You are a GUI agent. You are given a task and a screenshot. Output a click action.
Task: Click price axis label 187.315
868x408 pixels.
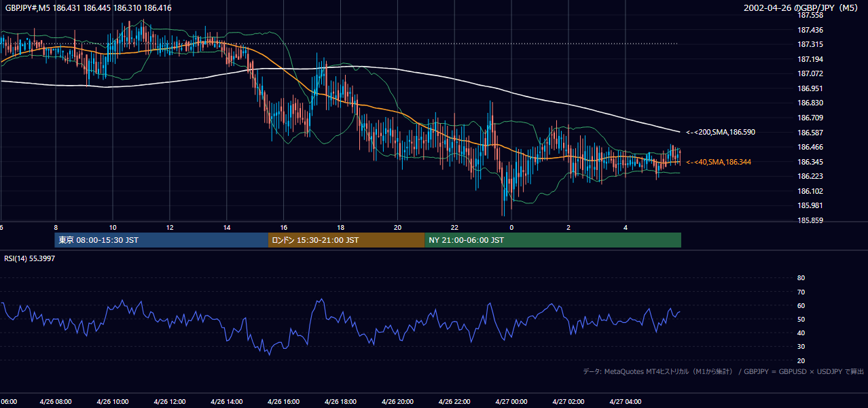pos(810,44)
